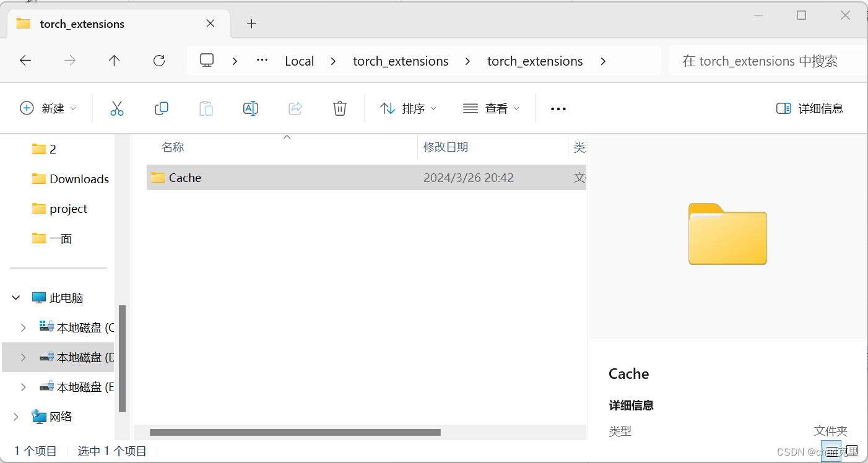Open the three-dot more options menu

point(558,109)
